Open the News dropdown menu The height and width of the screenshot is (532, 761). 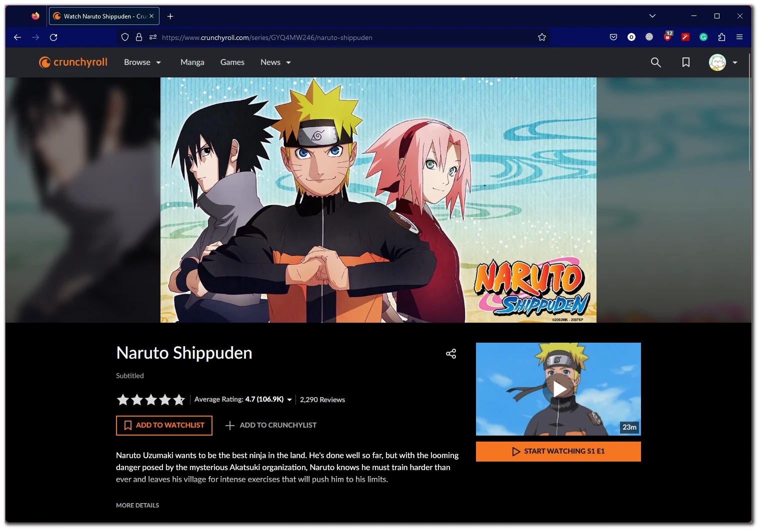coord(275,62)
